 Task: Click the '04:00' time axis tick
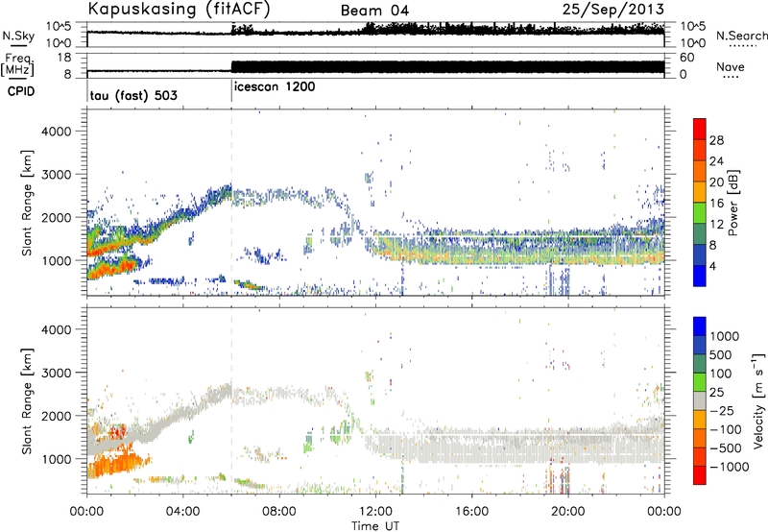[x=182, y=512]
